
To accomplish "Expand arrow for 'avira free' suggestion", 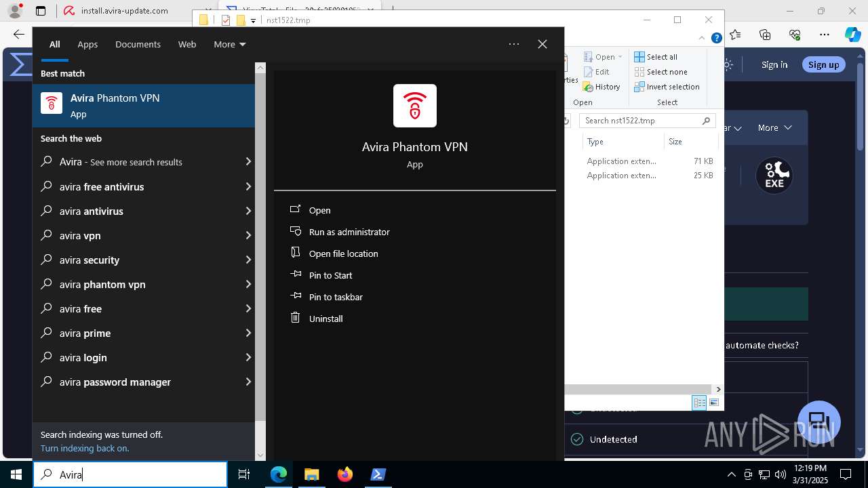I will click(x=248, y=308).
